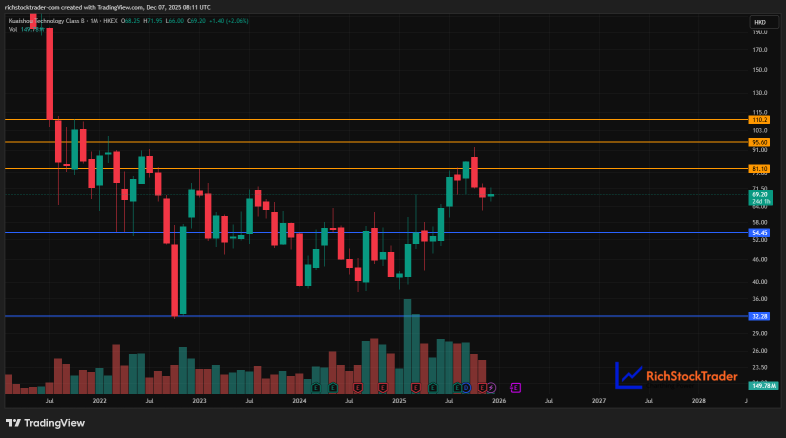This screenshot has width=786, height=438.
Task: Open the magenta upcoming earnings E icon
Action: pos(516,387)
